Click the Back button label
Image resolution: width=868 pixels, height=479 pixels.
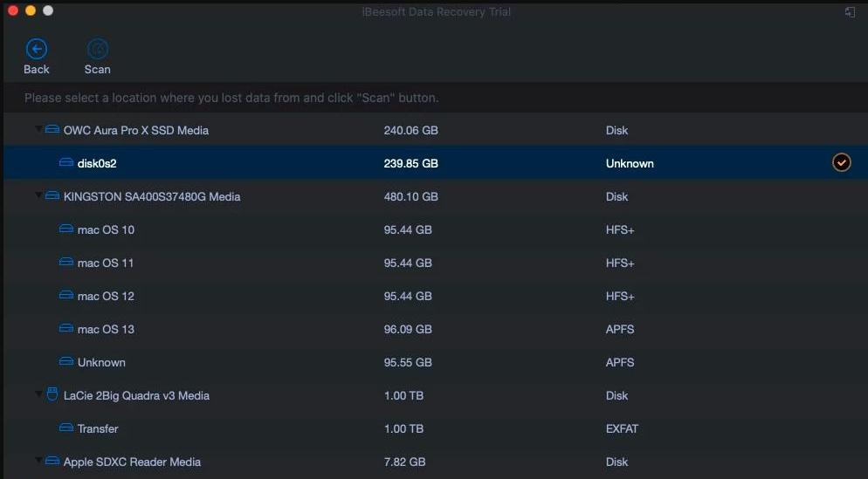pyautogui.click(x=37, y=69)
